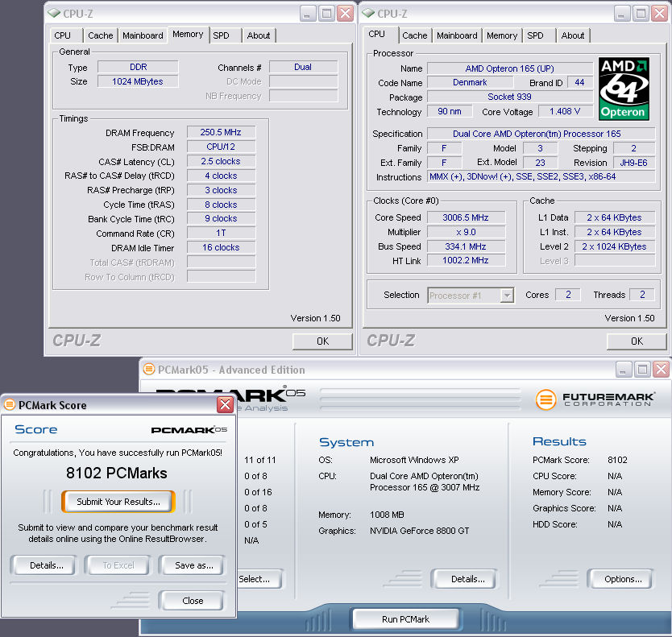Click PCMark Score dialog title icon
This screenshot has height=637, width=672.
(x=10, y=404)
